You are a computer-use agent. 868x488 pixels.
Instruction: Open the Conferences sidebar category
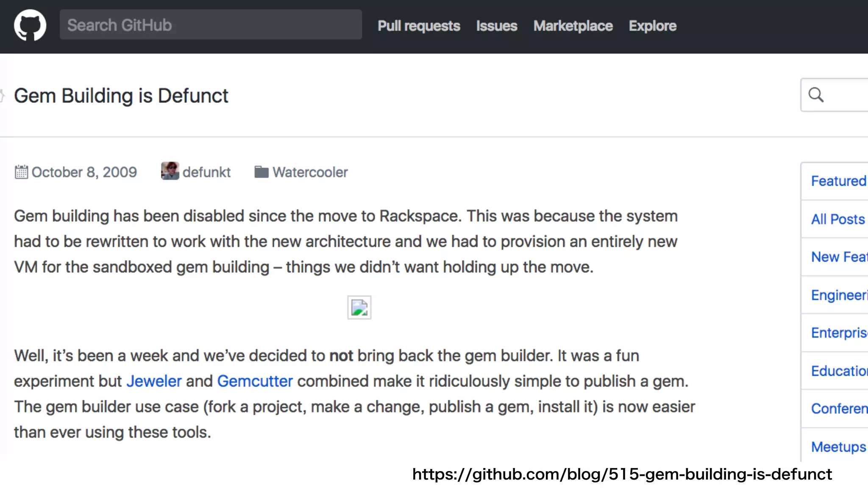pos(835,408)
